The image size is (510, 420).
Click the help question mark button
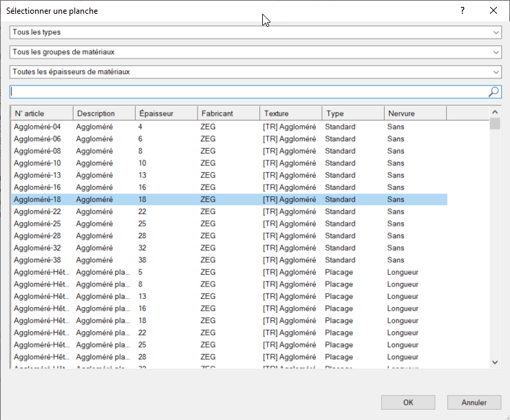(x=463, y=11)
